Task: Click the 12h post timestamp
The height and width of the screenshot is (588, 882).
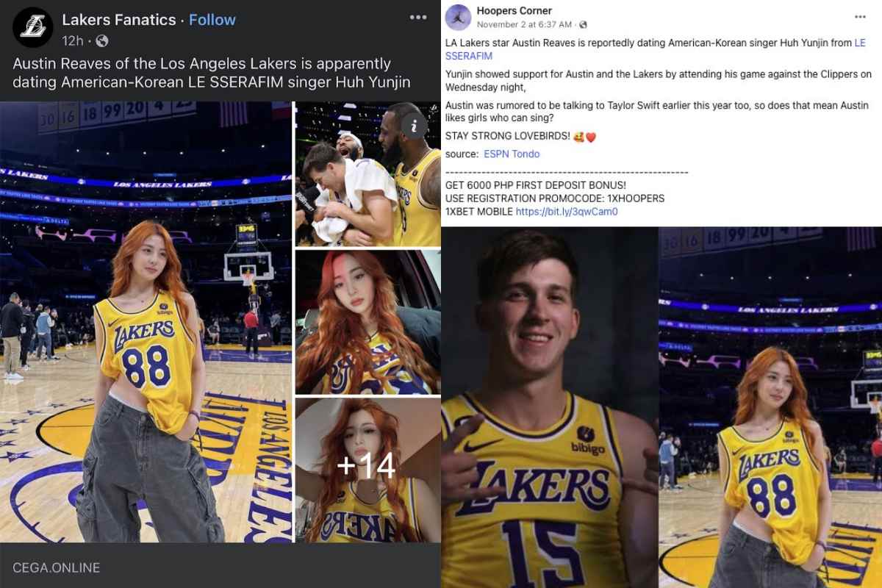Action: point(73,40)
